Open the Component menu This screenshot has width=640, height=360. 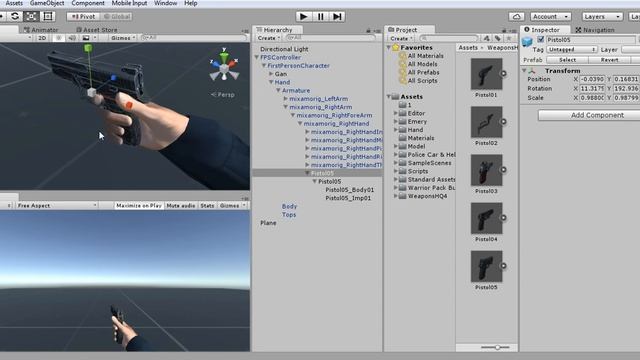(88, 3)
